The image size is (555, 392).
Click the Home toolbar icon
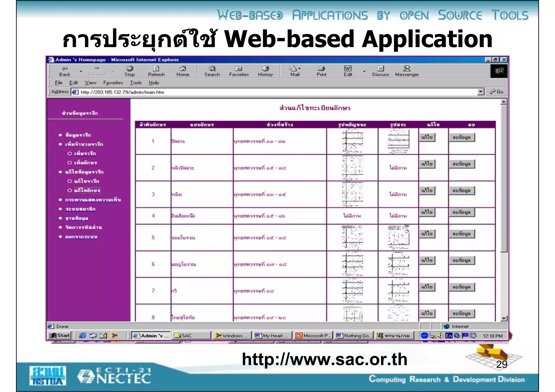(x=183, y=71)
